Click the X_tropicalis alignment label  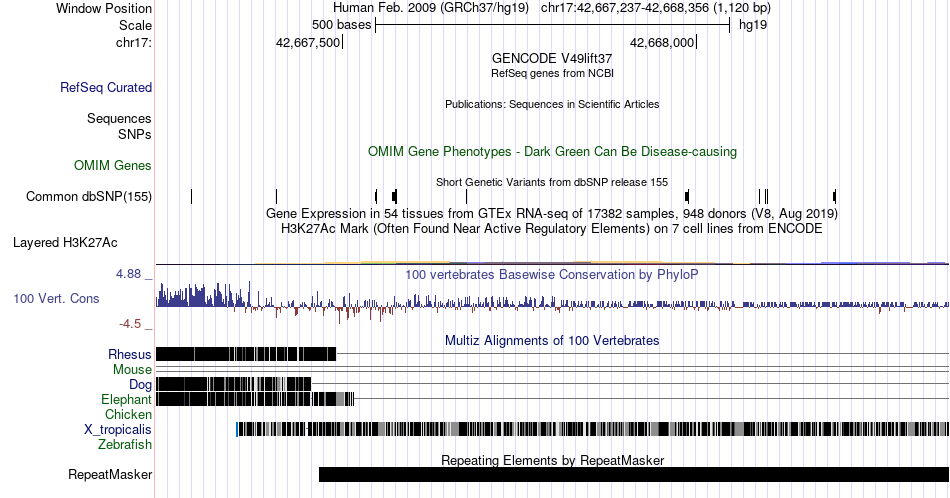[x=118, y=429]
